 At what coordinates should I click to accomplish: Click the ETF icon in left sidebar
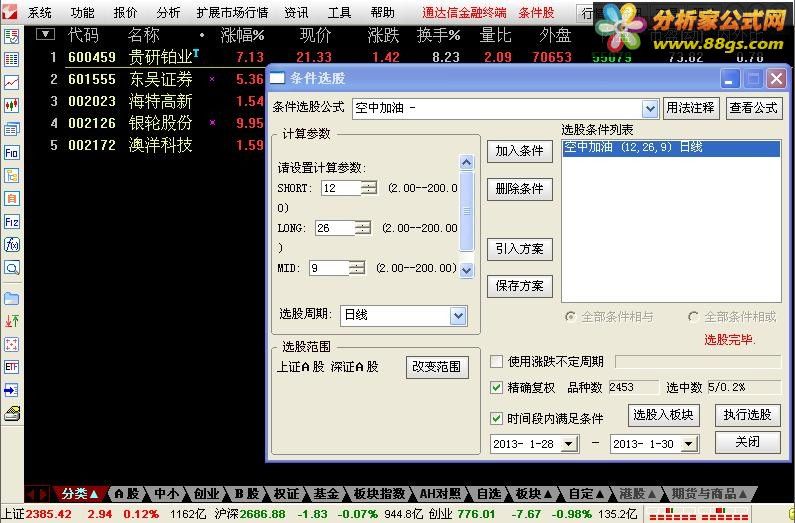12,367
